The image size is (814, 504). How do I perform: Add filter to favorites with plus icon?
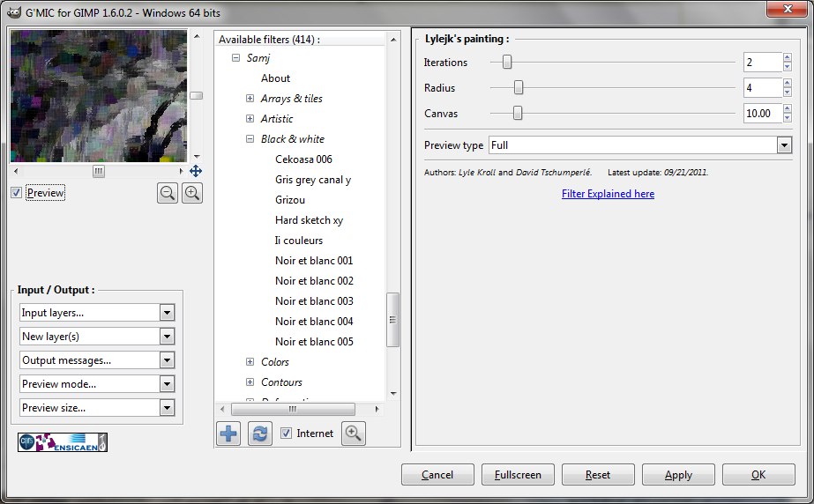[x=228, y=434]
